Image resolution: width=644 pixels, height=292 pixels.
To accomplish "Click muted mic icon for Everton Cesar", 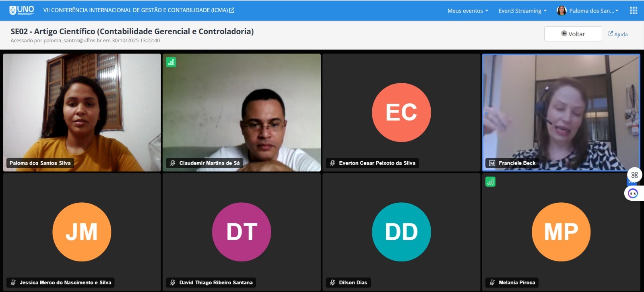I will pyautogui.click(x=332, y=163).
